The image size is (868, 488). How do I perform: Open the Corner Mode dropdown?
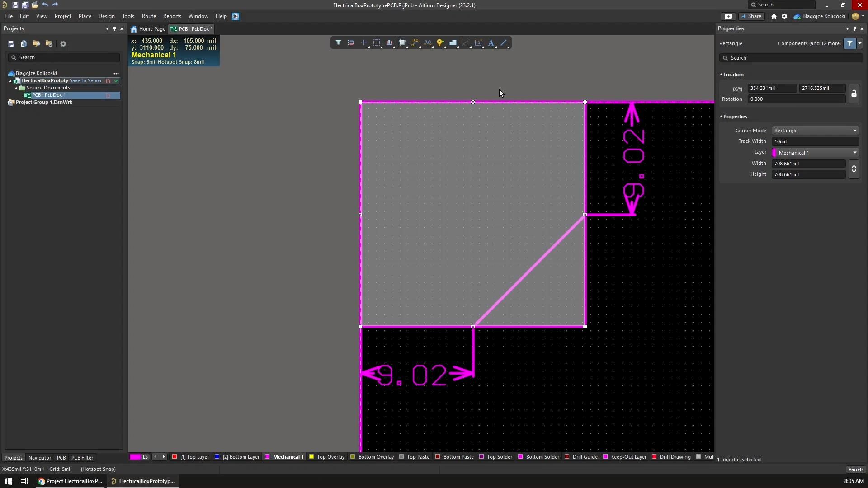click(x=854, y=130)
